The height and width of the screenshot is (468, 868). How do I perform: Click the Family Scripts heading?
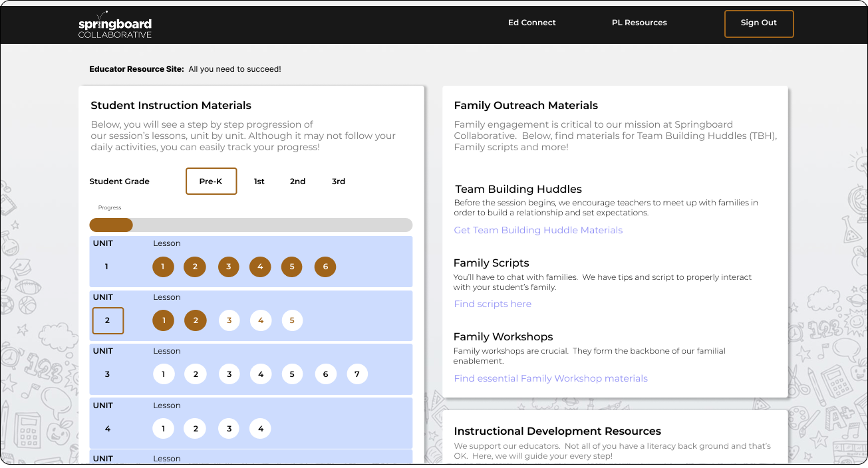pos(492,263)
